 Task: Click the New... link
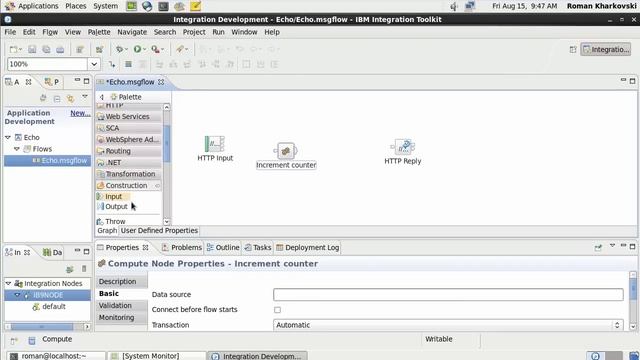point(80,113)
